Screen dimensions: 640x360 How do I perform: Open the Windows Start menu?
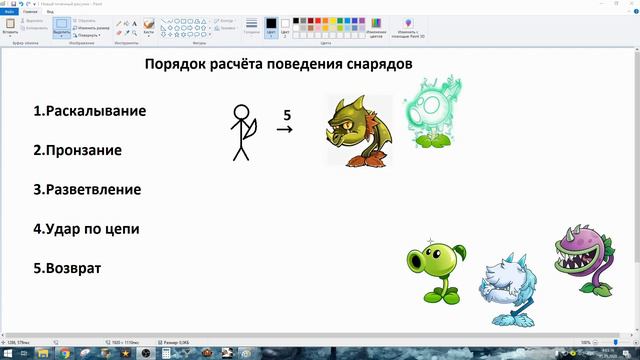[x=7, y=353]
